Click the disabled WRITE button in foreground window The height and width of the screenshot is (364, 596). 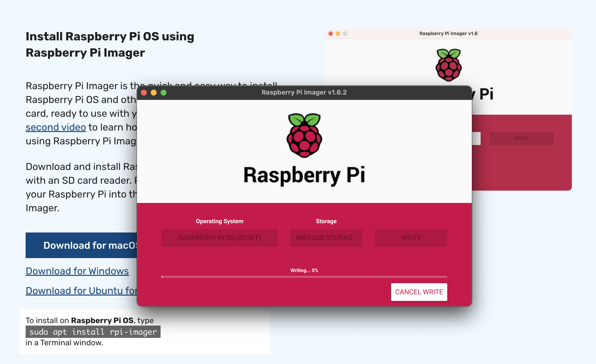click(411, 238)
